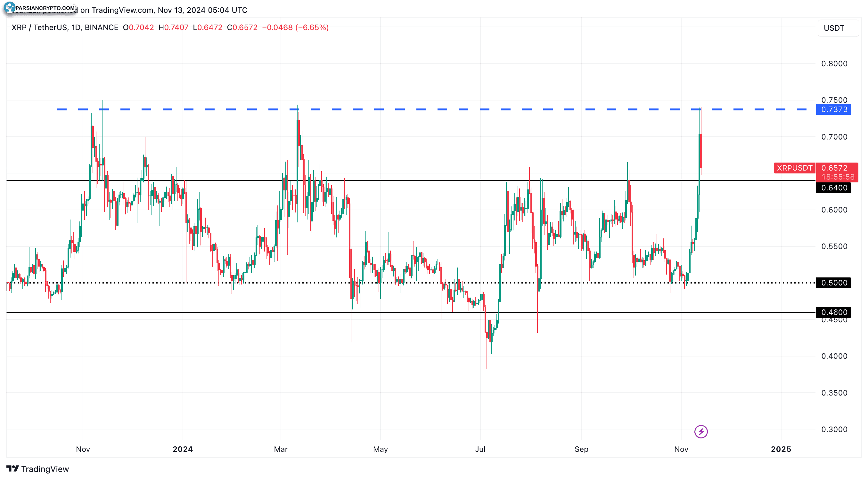The image size is (868, 480).
Task: Click the 0.7000 price axis label
Action: [834, 137]
